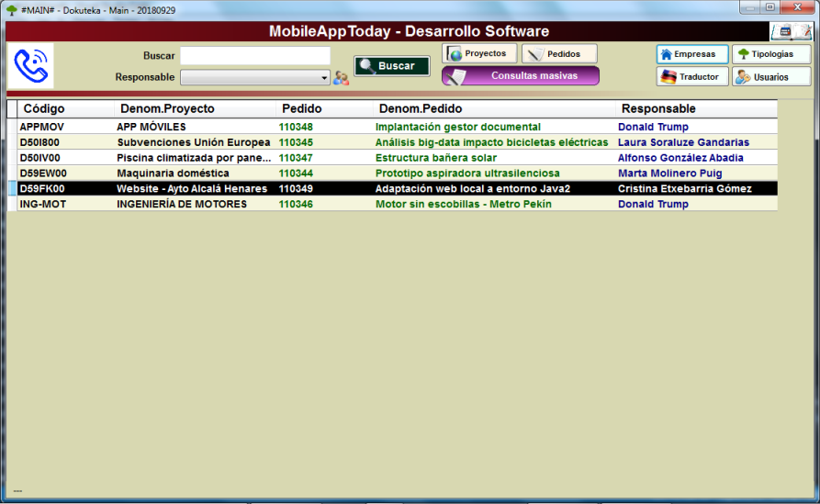Open the Pedidos section
The image size is (820, 504).
(x=559, y=53)
